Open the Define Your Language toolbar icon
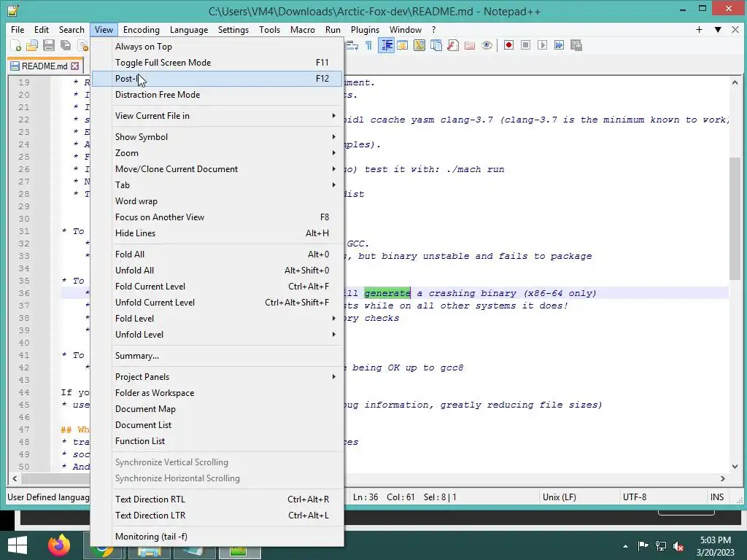 pos(403,45)
